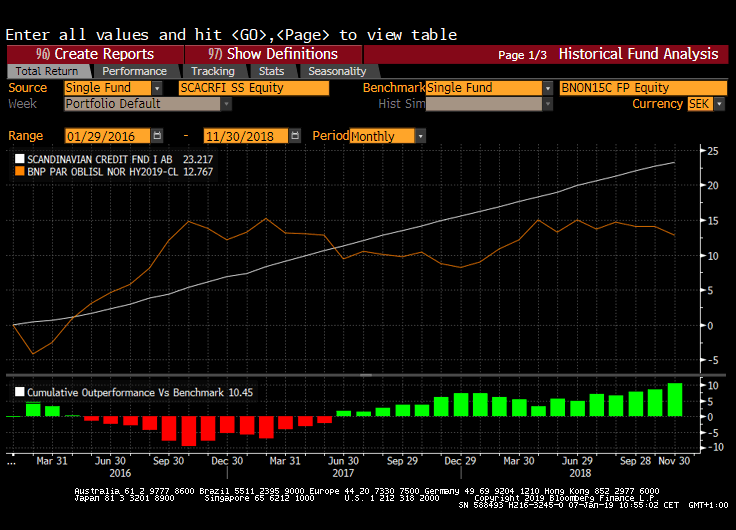Open calendar picker for start date 01/29/2016
736x530 pixels.
pos(157,136)
